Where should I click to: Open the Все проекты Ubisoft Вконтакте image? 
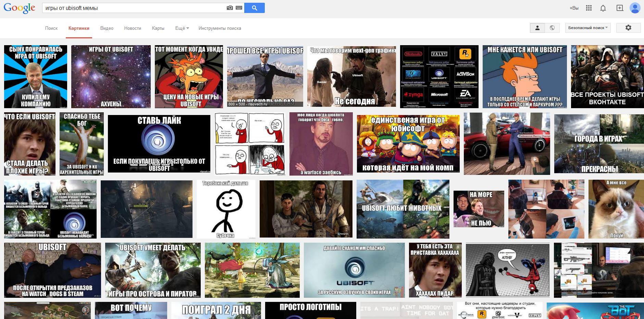pyautogui.click(x=607, y=77)
